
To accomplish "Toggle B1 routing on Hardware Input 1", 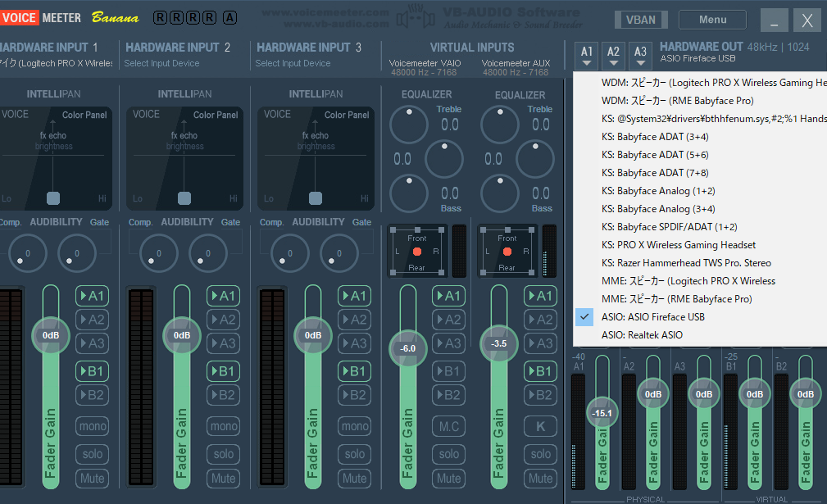I will (x=93, y=371).
